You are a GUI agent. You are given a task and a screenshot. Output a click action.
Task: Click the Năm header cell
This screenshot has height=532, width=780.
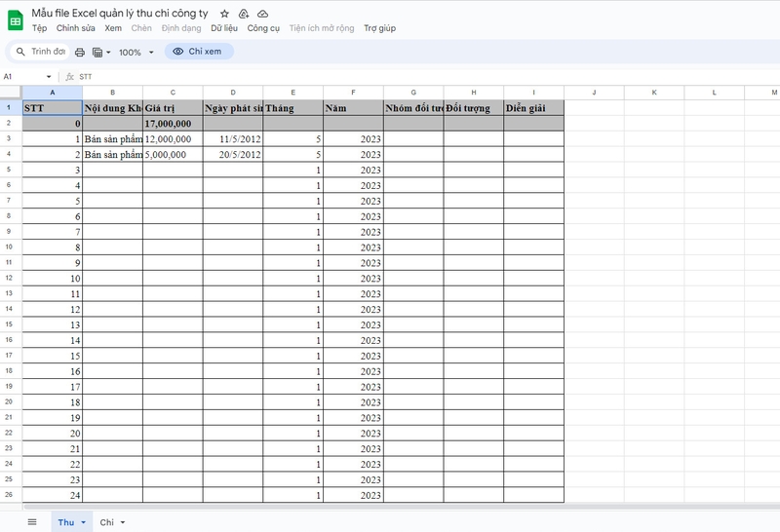coord(353,108)
